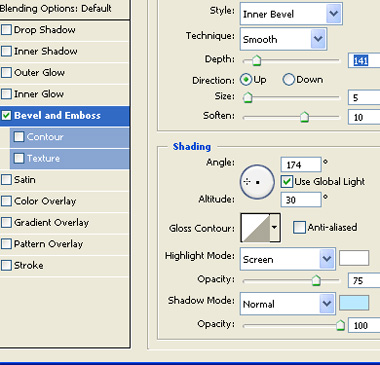Image resolution: width=380 pixels, height=365 pixels.
Task: Click the Altitude field showing 30
Action: (x=301, y=200)
